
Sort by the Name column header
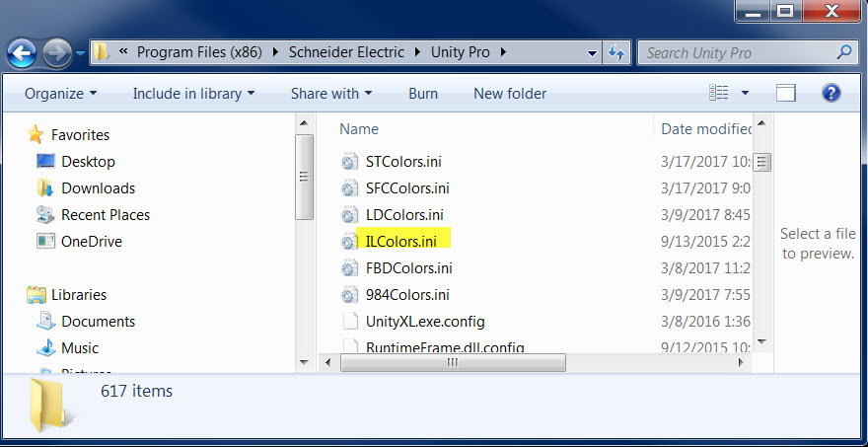click(359, 129)
